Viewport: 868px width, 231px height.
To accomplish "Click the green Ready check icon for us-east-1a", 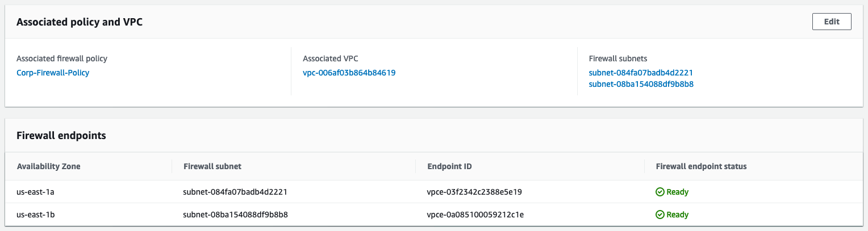I will point(660,192).
